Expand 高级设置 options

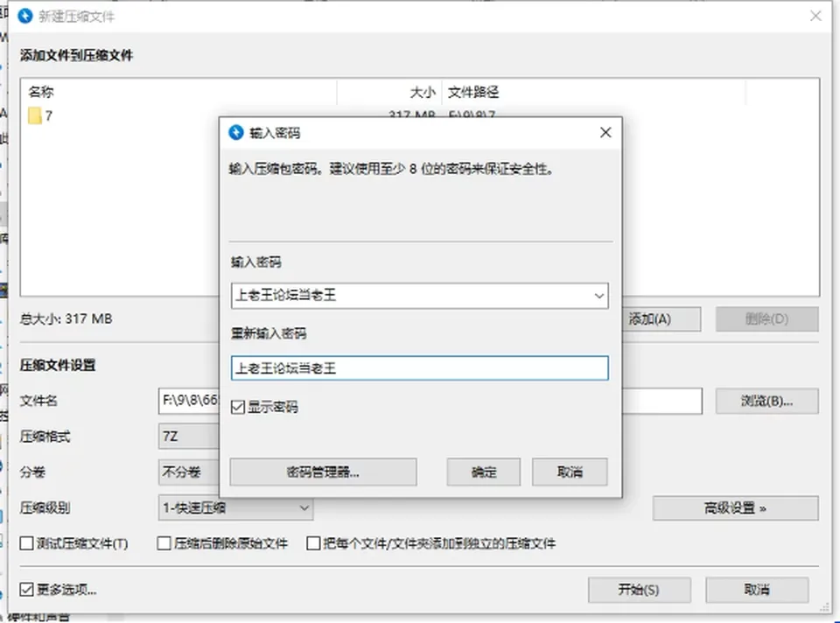[x=735, y=507]
